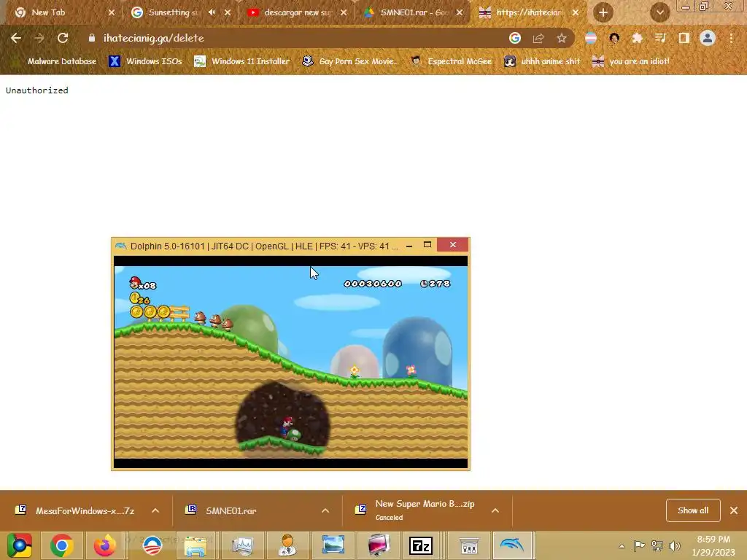Open Google Chrome from the taskbar
Screen dimensions: 747x560
(x=62, y=545)
